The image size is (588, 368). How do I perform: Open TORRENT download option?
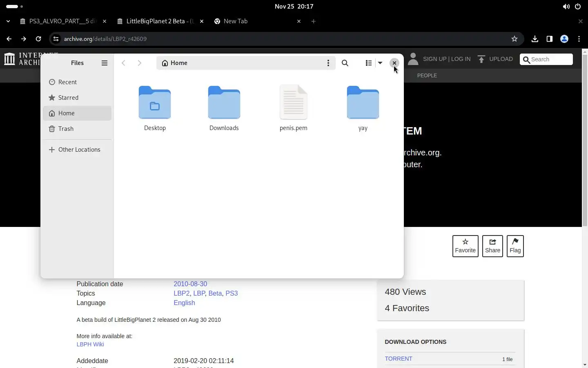(x=399, y=359)
